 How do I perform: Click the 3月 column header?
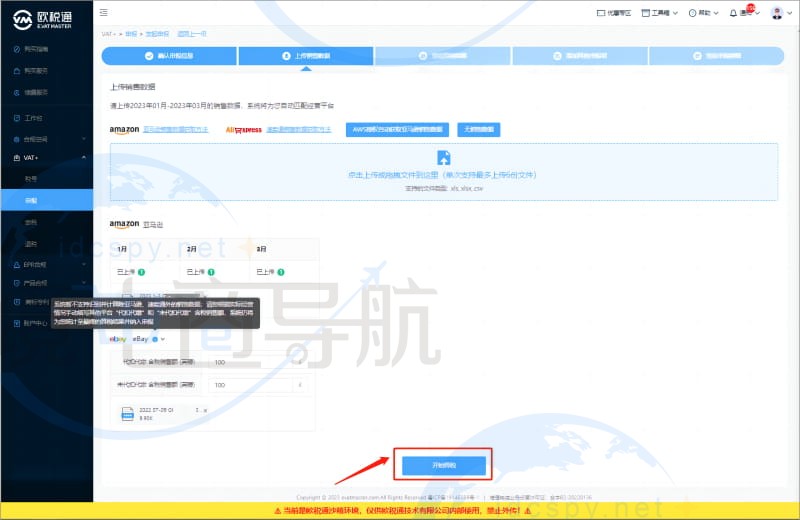pyautogui.click(x=261, y=249)
